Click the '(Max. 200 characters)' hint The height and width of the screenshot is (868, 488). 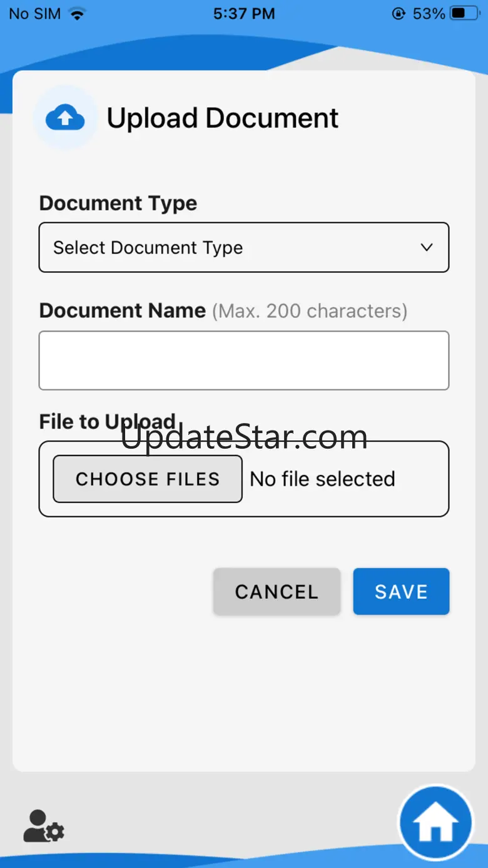310,310
